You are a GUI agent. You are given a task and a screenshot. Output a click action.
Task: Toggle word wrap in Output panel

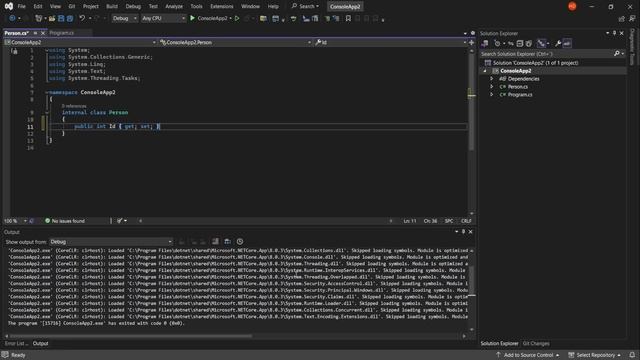point(227,242)
